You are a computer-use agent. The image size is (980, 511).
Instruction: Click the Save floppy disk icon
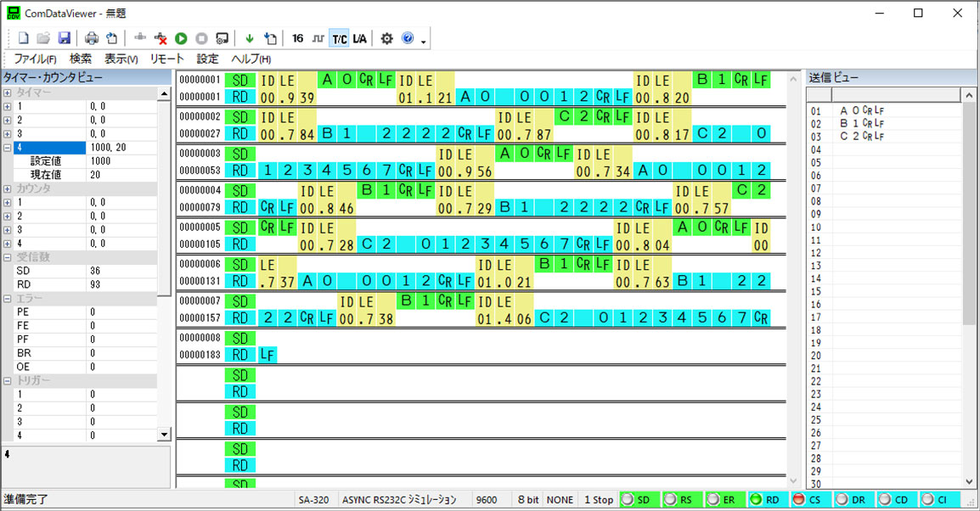(x=64, y=38)
